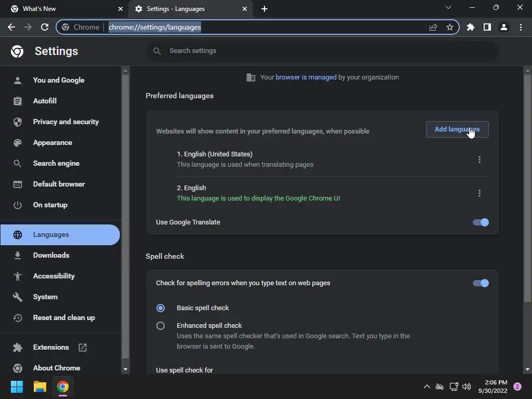Open more actions for English (United States)

pyautogui.click(x=480, y=159)
